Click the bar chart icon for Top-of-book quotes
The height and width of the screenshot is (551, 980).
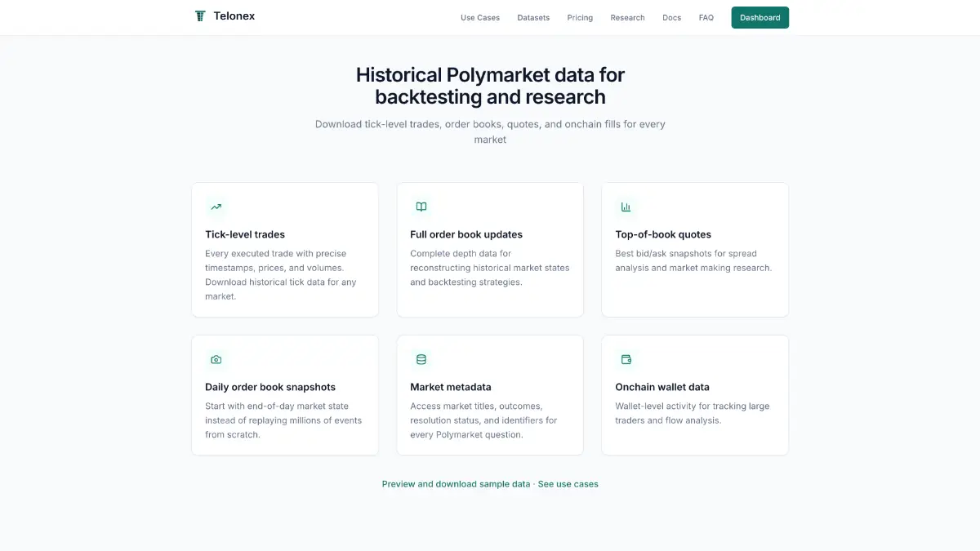tap(626, 207)
